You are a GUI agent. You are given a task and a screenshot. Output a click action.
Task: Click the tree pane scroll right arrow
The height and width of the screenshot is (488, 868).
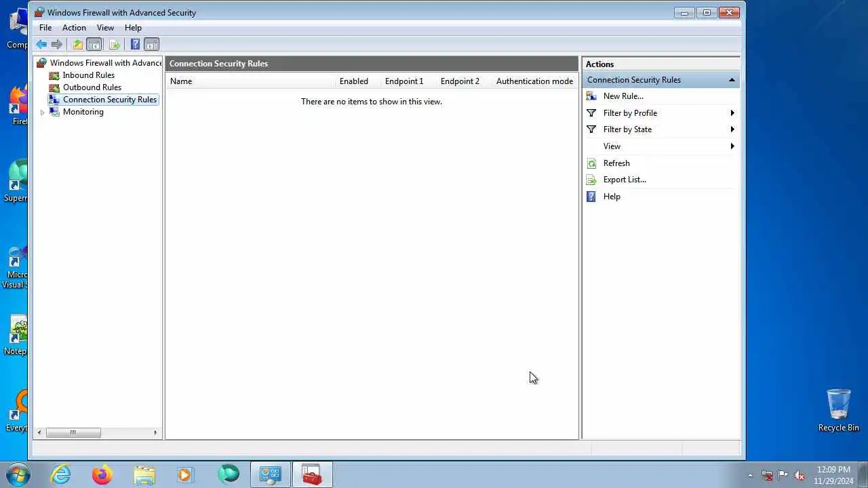click(x=155, y=432)
